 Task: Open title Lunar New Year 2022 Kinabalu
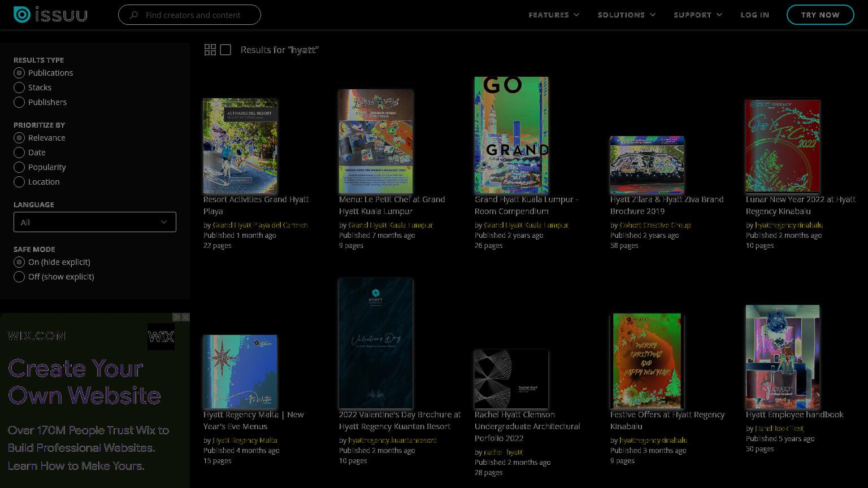coord(801,205)
